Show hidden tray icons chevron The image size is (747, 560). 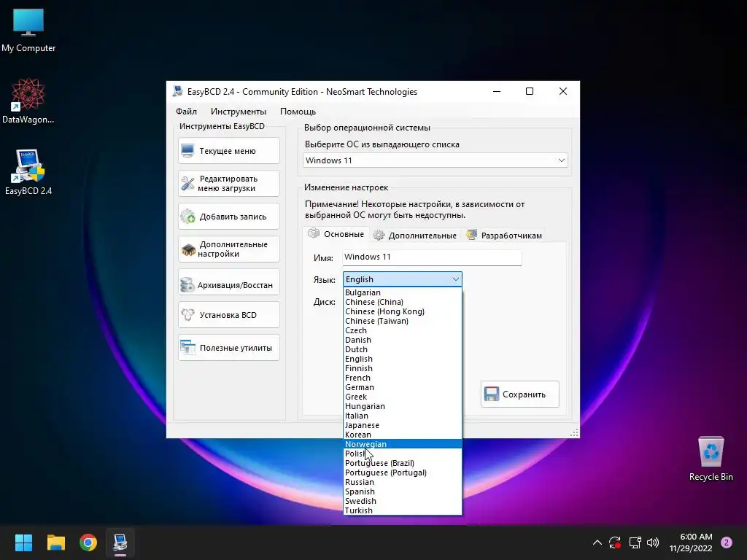[597, 542]
